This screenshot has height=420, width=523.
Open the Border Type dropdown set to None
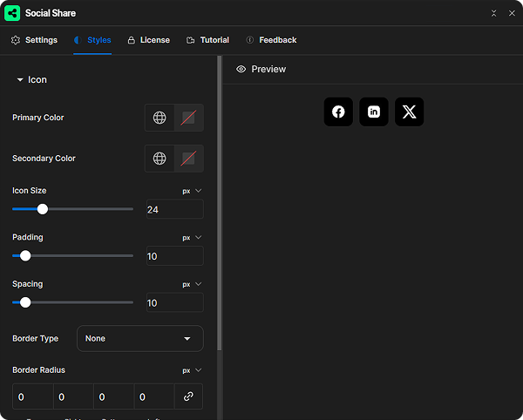point(140,338)
